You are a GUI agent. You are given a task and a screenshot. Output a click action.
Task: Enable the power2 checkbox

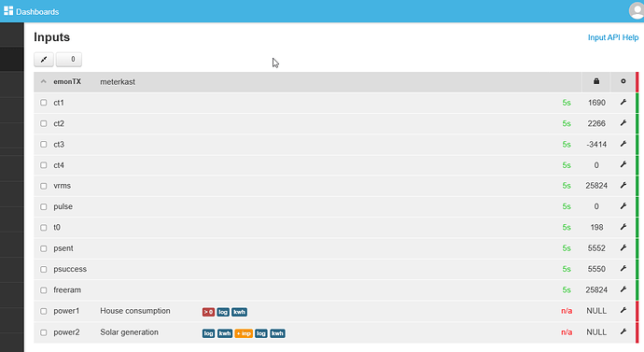[x=44, y=332]
